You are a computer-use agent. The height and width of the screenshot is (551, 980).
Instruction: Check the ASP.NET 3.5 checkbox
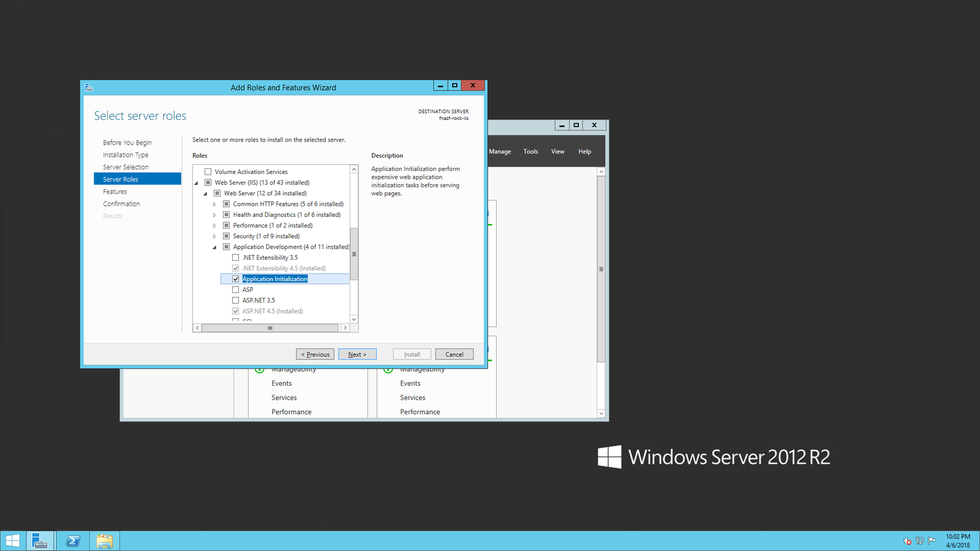[235, 301]
